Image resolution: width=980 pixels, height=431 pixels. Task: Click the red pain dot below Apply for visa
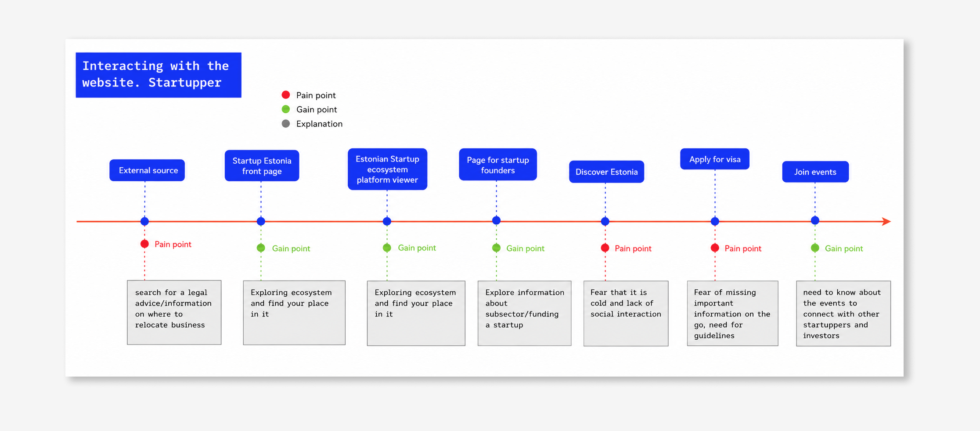(x=715, y=248)
